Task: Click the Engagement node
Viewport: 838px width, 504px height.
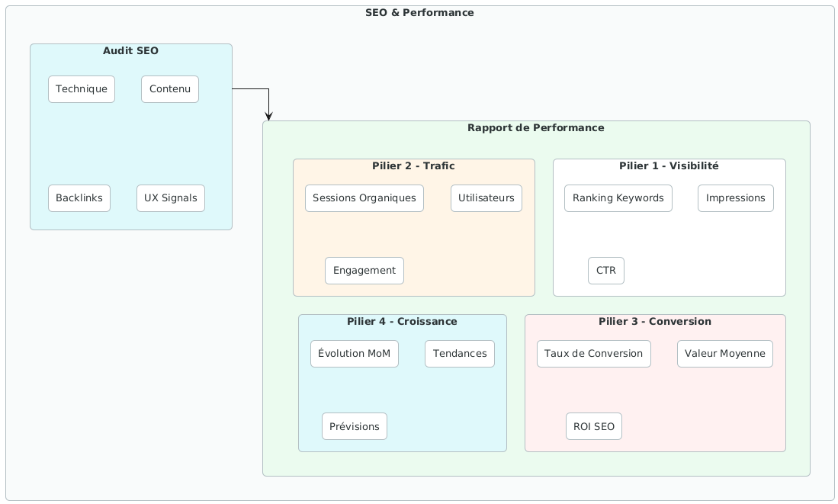Action: (x=364, y=271)
